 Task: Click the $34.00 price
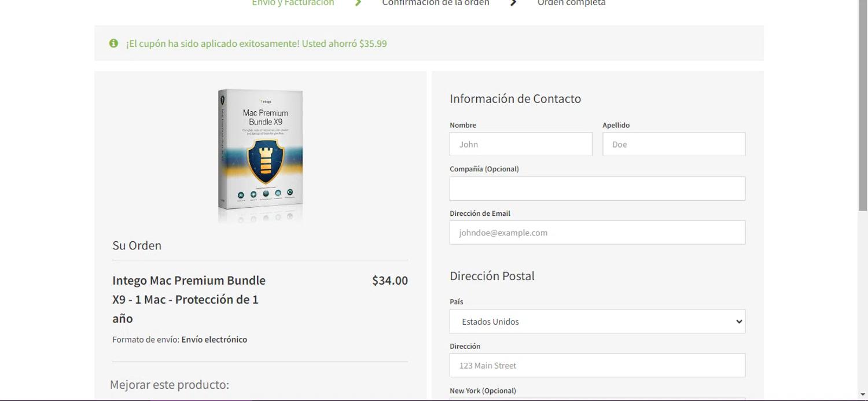390,281
